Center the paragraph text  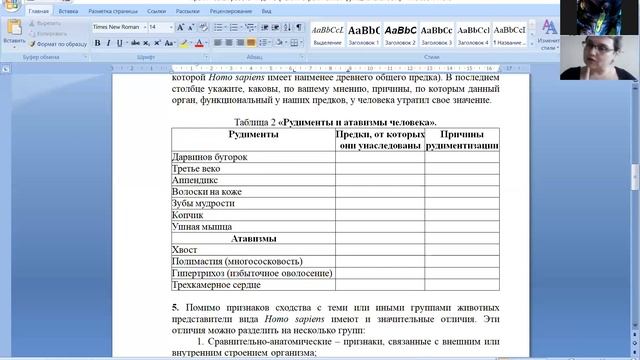(229, 43)
